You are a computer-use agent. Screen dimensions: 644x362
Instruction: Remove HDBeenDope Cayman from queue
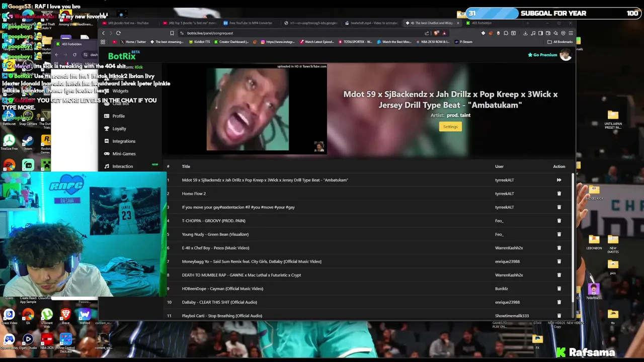click(x=559, y=289)
